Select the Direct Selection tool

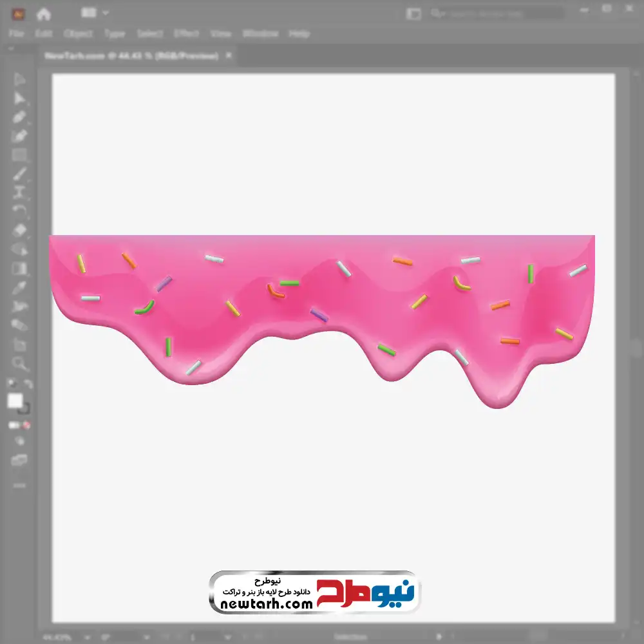tap(20, 99)
